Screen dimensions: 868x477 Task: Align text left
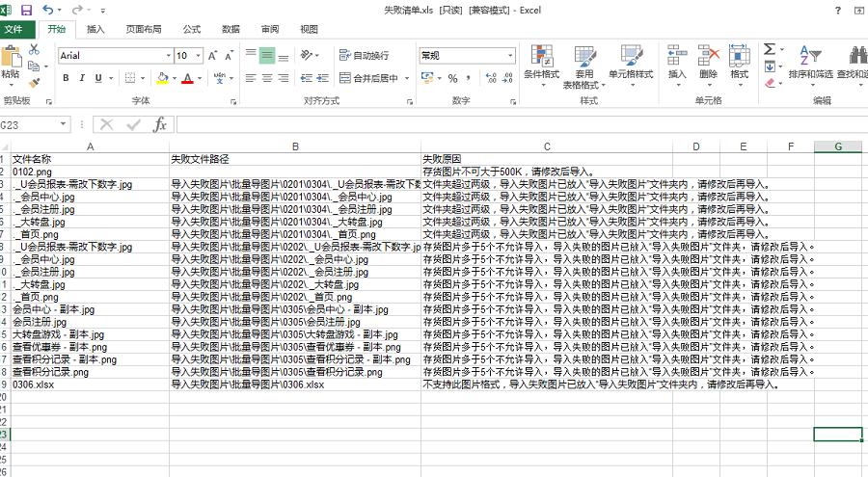[251, 78]
